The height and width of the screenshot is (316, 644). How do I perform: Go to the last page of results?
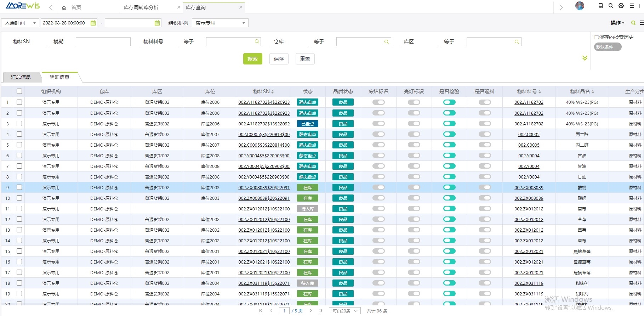click(x=321, y=311)
